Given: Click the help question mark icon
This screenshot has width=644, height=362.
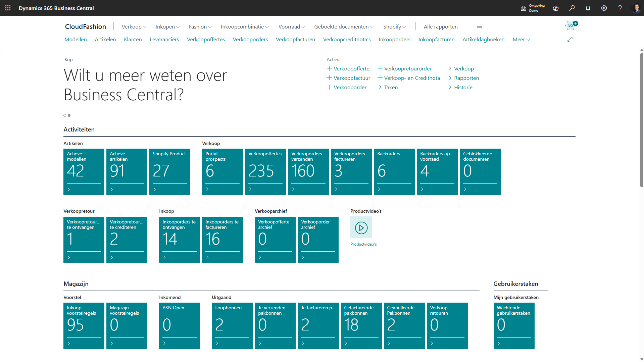Looking at the screenshot, I should pos(620,8).
